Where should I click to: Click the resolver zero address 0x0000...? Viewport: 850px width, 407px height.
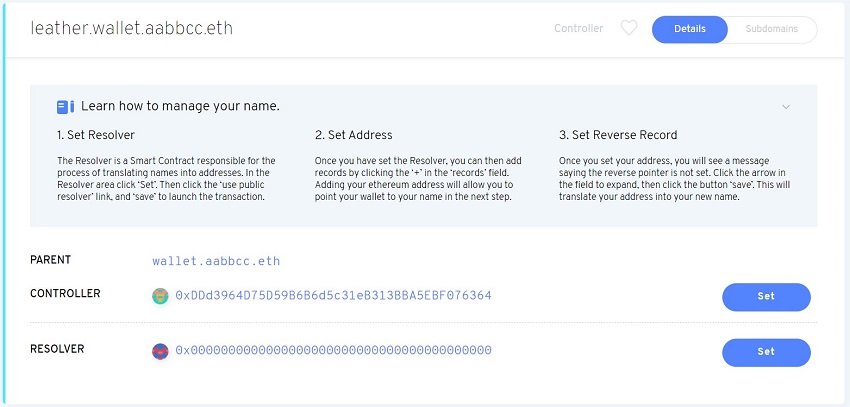333,351
